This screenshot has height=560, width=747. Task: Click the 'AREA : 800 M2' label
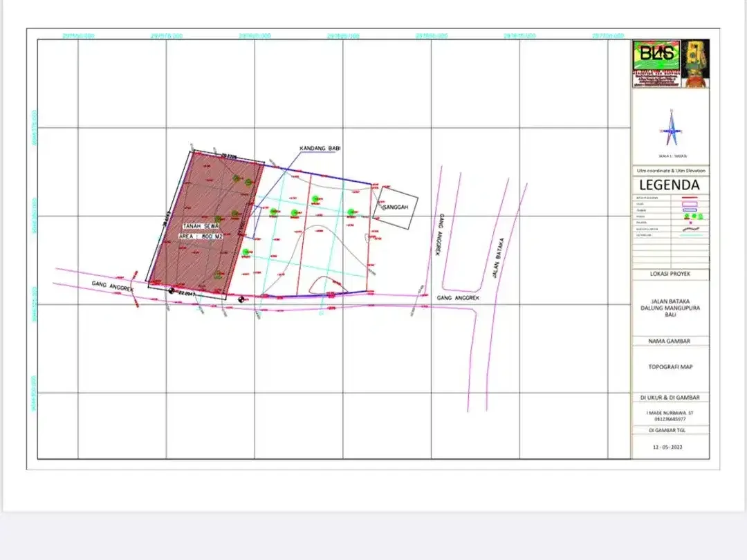201,236
